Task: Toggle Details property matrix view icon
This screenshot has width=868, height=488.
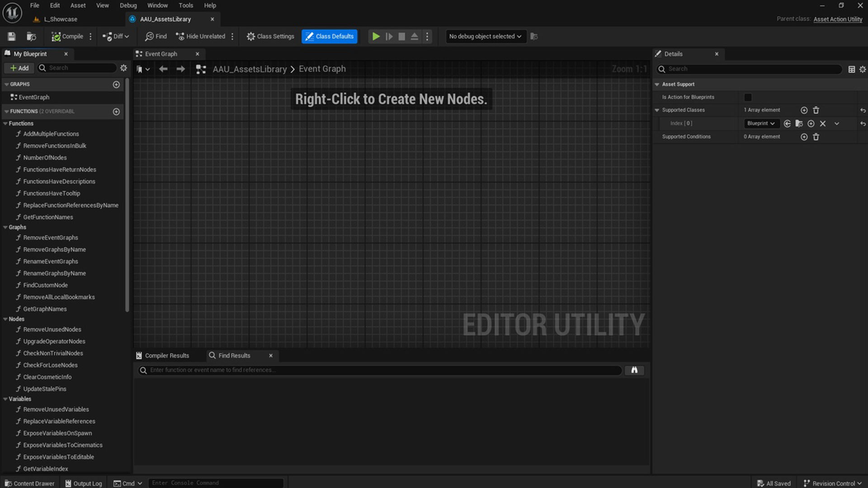Action: coord(852,69)
